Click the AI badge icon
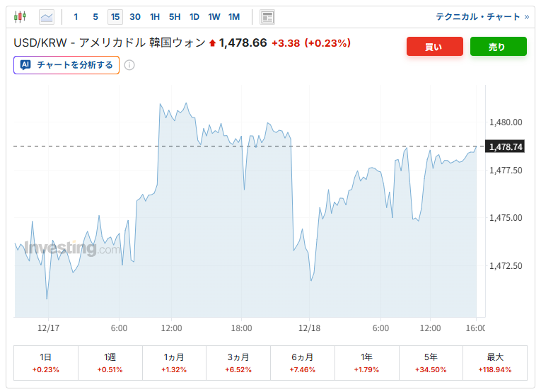Viewport: 541px width, 392px height. pos(25,65)
